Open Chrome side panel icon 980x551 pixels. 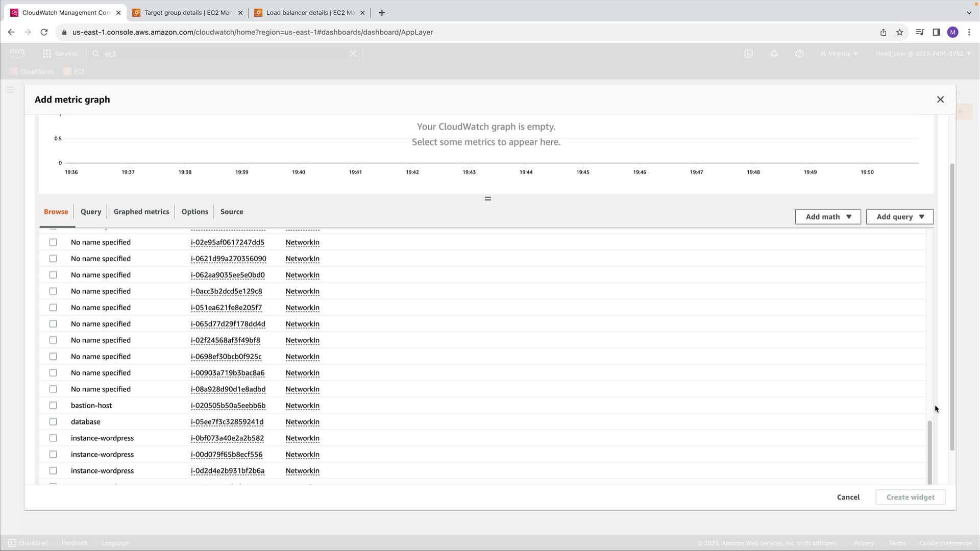click(936, 32)
